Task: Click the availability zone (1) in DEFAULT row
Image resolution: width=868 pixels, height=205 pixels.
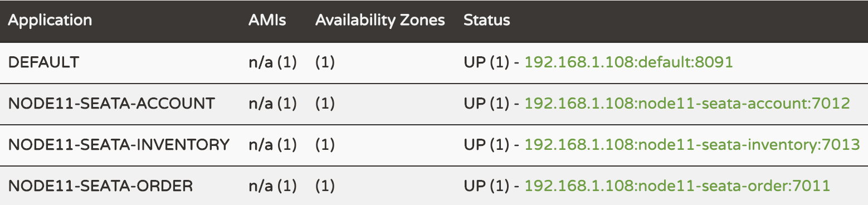Action: [325, 62]
